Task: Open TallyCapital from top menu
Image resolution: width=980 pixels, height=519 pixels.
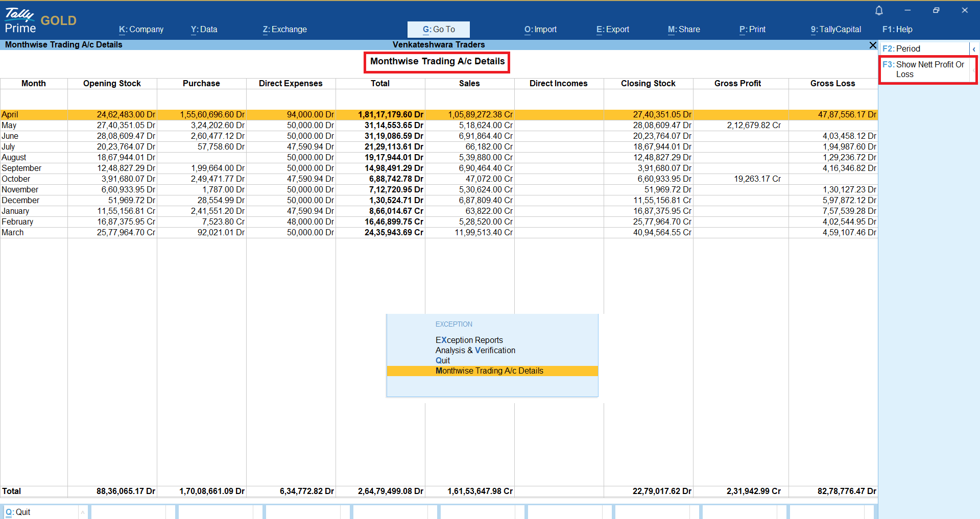Action: [835, 30]
